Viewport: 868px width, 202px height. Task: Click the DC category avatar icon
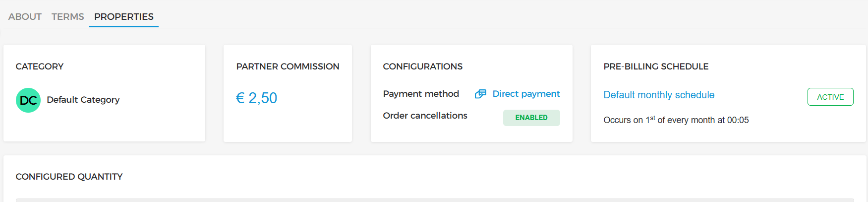28,100
